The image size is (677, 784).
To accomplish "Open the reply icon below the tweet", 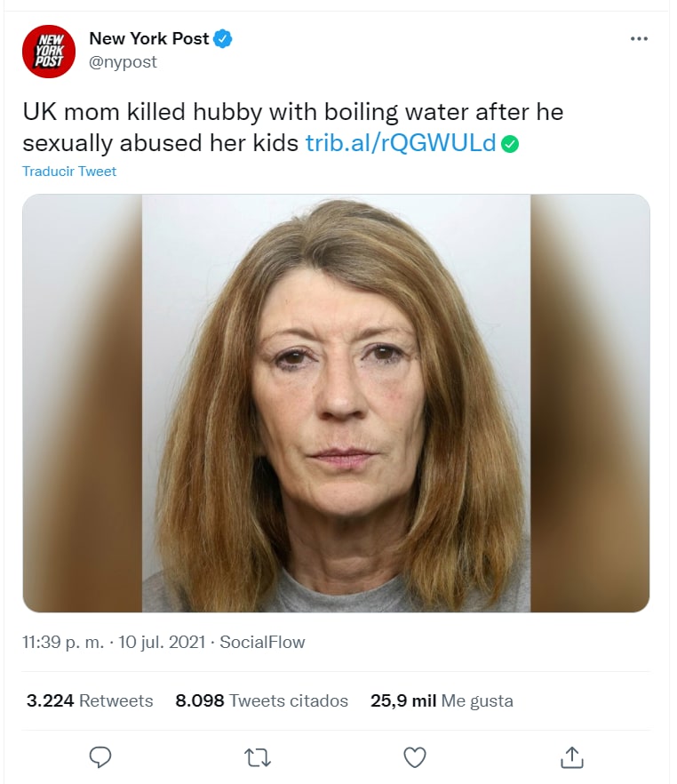I will [100, 756].
